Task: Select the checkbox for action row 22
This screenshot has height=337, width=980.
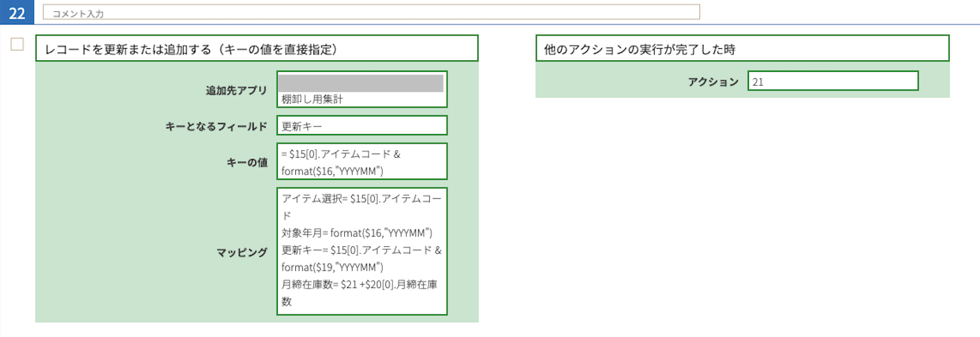Action: click(17, 45)
